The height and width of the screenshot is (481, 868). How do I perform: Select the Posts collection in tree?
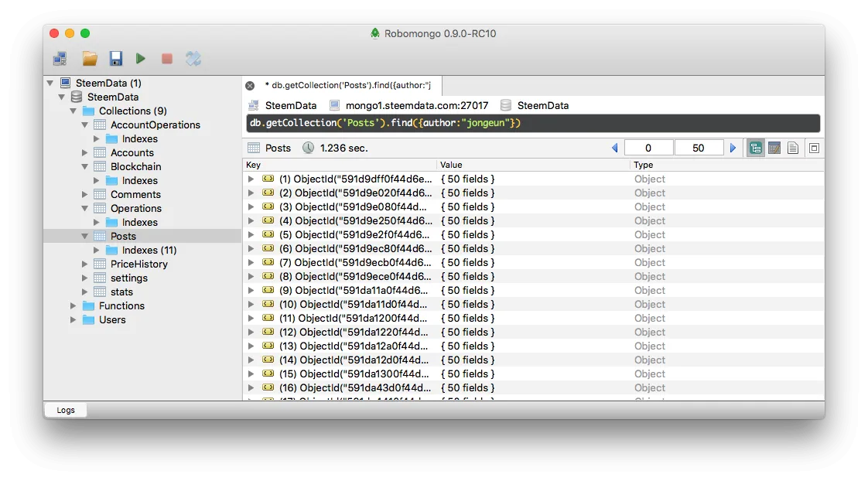pos(123,236)
